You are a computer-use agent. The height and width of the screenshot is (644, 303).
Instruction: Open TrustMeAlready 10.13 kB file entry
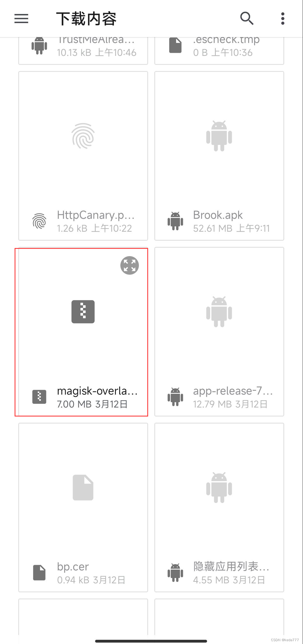coord(83,51)
